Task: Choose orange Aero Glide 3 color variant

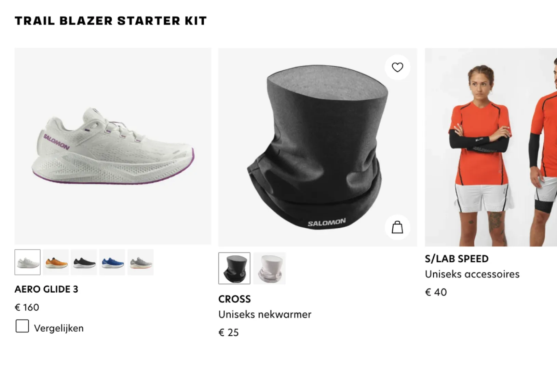Action: [56, 262]
